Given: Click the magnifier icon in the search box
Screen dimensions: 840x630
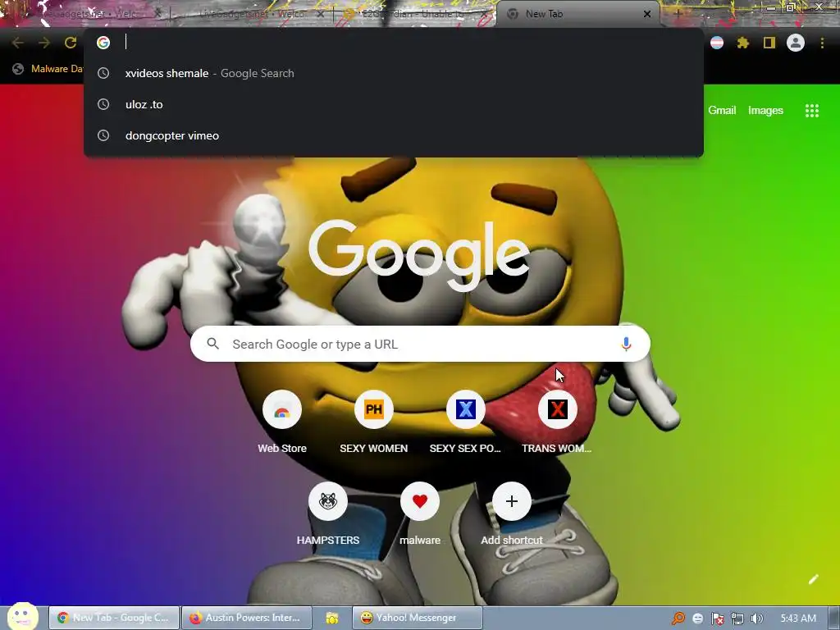Looking at the screenshot, I should [x=212, y=344].
